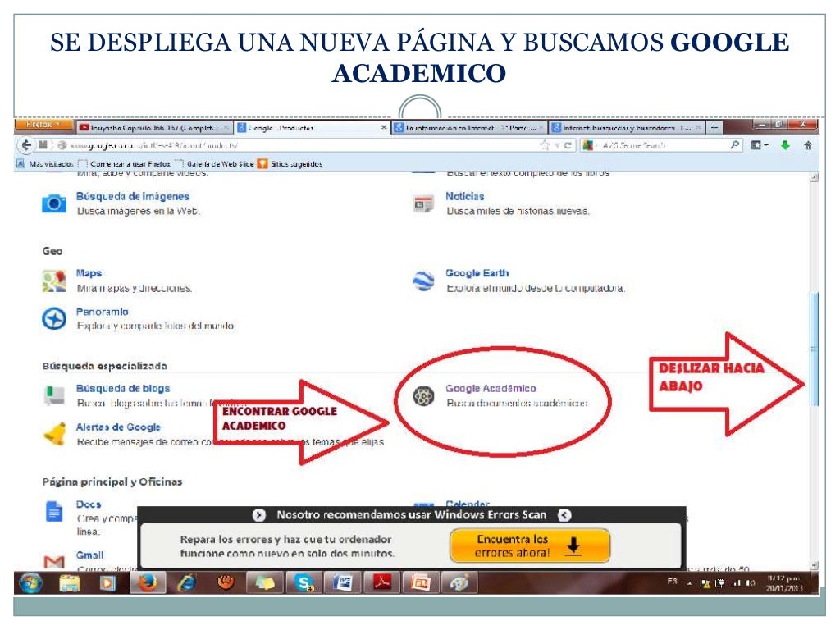This screenshot has height=630, width=840.
Task: Click the Google Earth globe icon
Action: click(x=423, y=281)
